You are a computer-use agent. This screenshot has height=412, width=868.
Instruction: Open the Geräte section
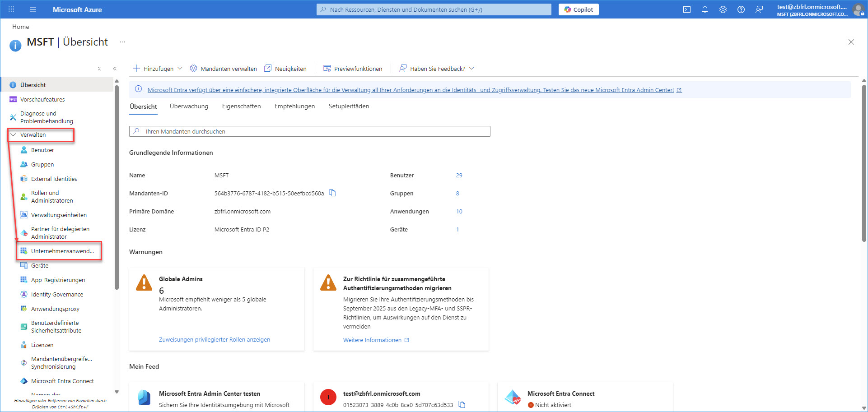tap(40, 265)
